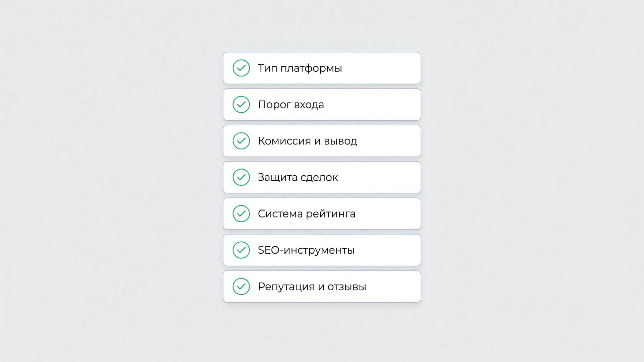This screenshot has width=644, height=362.
Task: Click empty right part of Система рейтинга card
Action: click(387, 214)
